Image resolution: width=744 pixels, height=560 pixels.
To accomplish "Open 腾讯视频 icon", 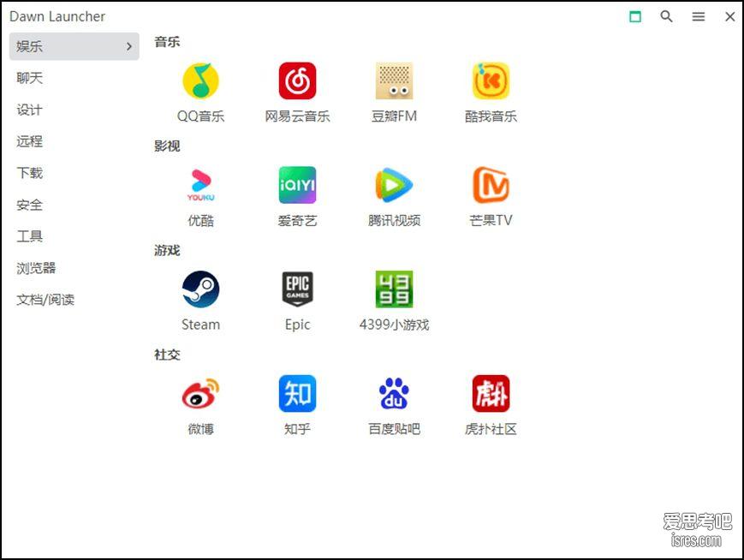I will (x=394, y=185).
